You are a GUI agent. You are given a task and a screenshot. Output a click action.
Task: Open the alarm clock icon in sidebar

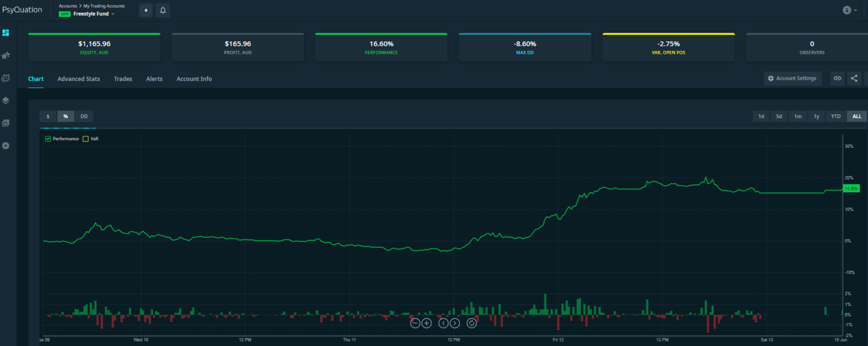[x=6, y=78]
